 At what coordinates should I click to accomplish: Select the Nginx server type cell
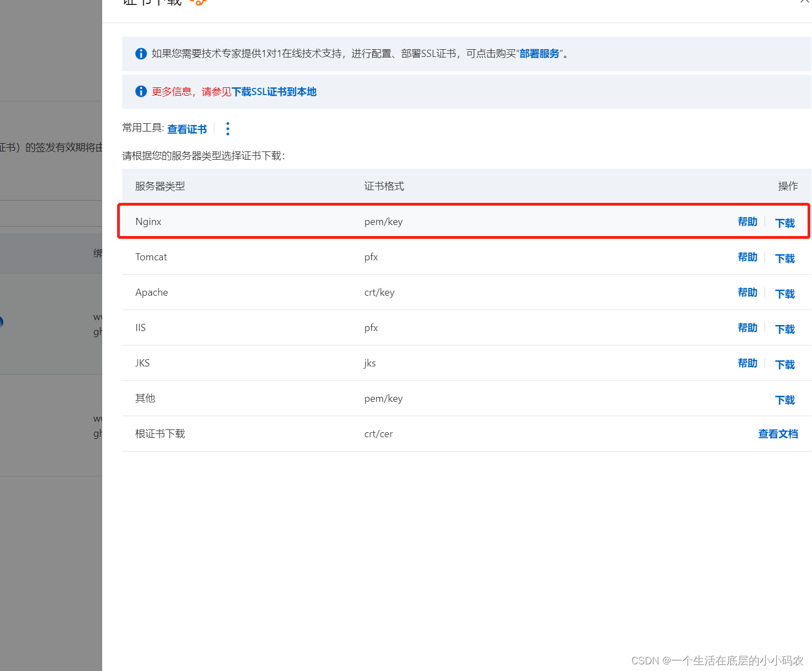click(x=148, y=222)
